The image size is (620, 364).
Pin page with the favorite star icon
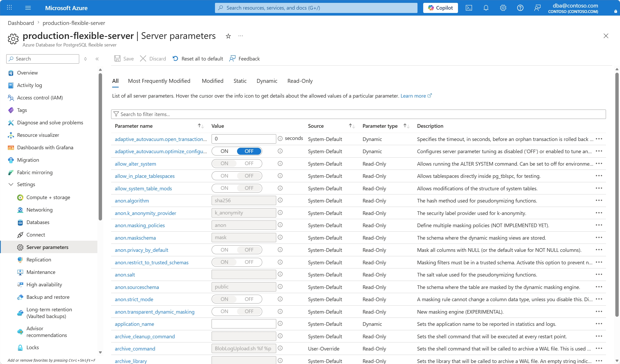pyautogui.click(x=228, y=36)
